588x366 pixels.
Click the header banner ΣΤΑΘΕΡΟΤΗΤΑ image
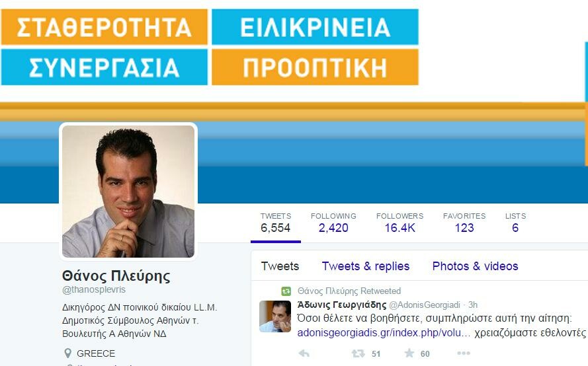tap(105, 27)
